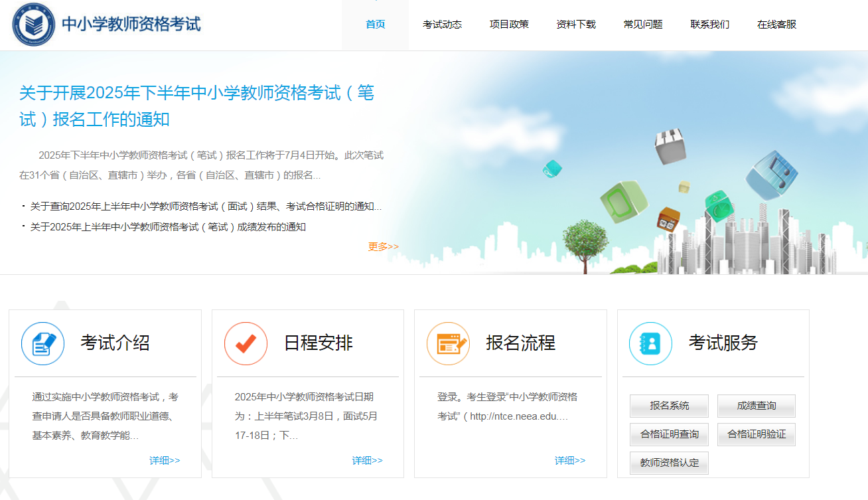Click the 考试服务 contact book icon
This screenshot has width=868, height=500.
(x=650, y=344)
